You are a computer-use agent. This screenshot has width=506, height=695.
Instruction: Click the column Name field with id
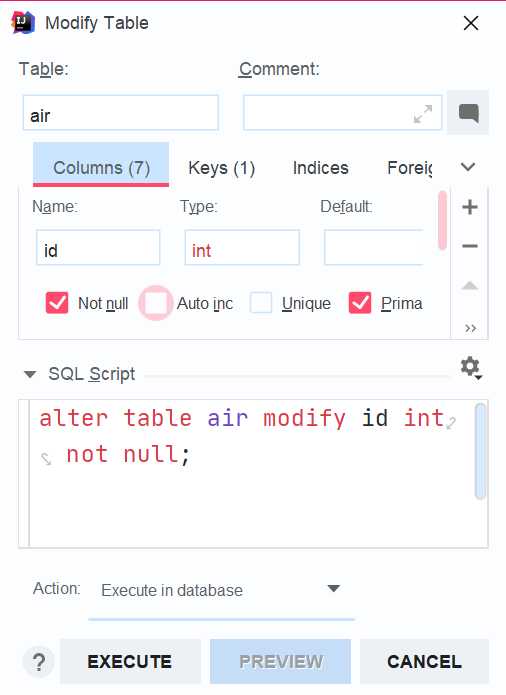pos(98,247)
